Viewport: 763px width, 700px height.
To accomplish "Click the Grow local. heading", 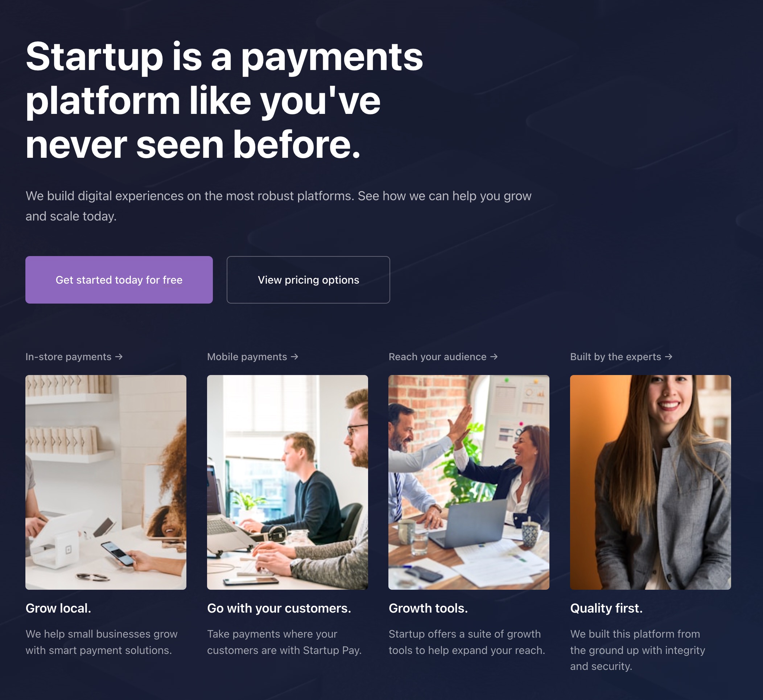I will click(58, 608).
